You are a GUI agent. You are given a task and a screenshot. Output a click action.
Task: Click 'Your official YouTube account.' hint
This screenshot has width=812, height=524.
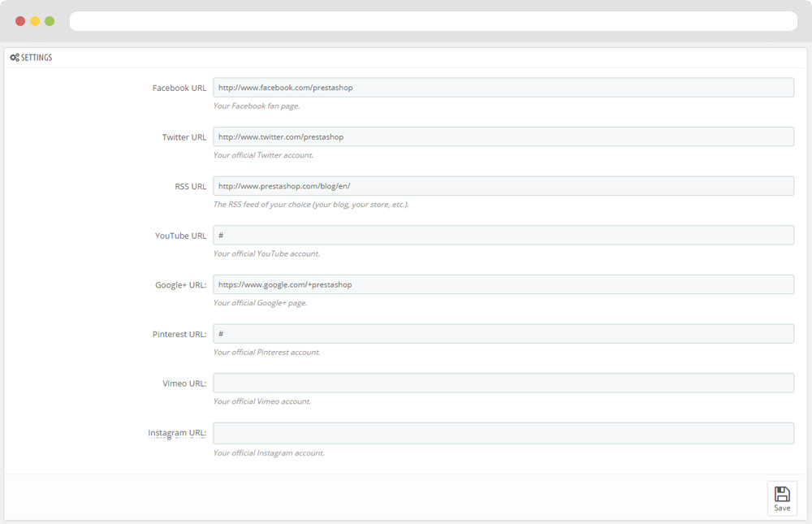click(266, 253)
